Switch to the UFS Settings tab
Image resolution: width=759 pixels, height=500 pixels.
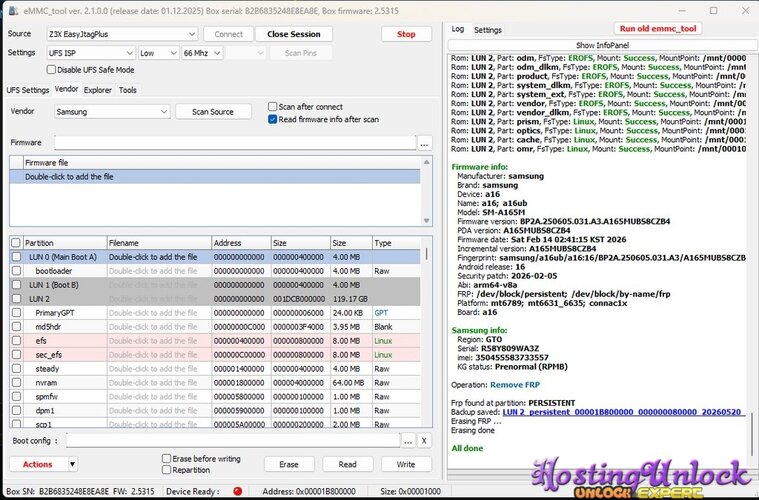pos(28,90)
